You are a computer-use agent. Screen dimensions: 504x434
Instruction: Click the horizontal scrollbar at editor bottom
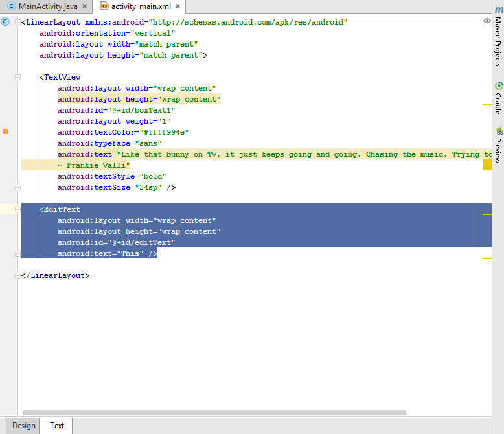tap(214, 412)
